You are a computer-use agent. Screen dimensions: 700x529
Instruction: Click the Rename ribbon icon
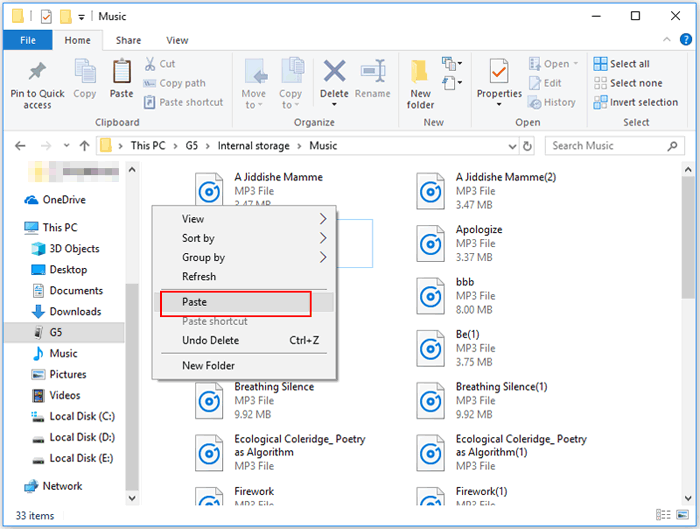click(x=373, y=74)
